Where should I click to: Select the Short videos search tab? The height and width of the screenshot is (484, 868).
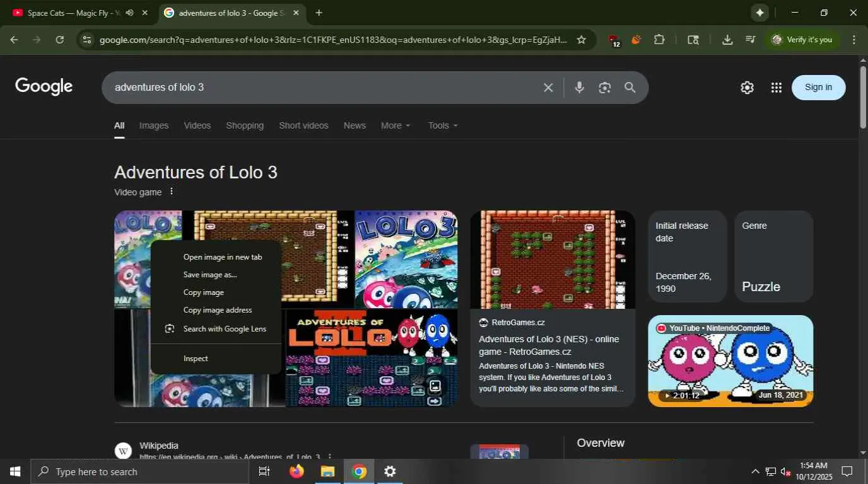[x=303, y=125]
